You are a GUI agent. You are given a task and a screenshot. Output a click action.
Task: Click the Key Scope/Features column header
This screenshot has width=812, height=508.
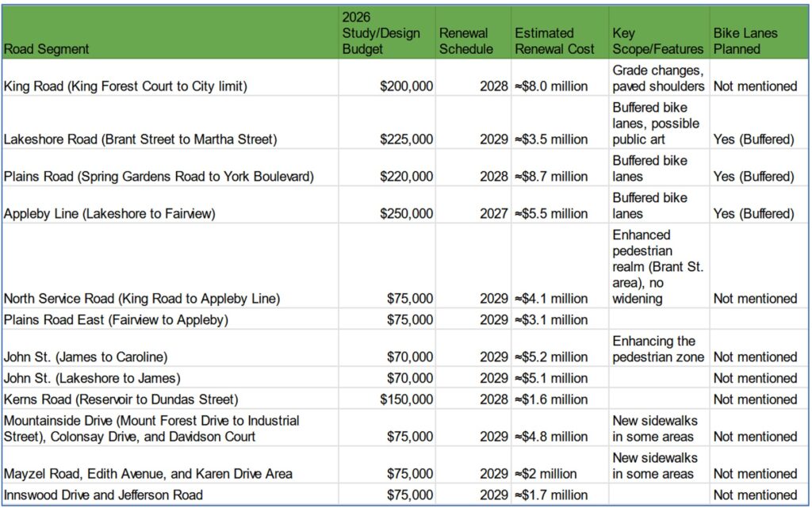pos(657,41)
